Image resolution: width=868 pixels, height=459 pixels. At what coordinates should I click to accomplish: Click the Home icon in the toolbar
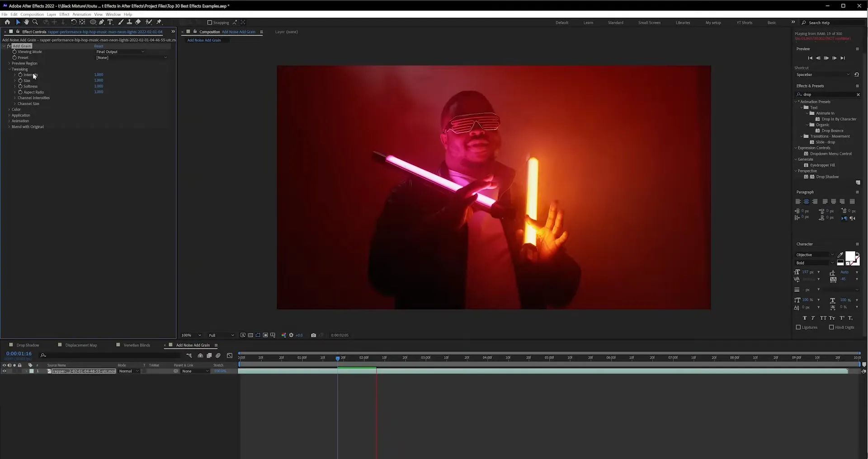[7, 22]
